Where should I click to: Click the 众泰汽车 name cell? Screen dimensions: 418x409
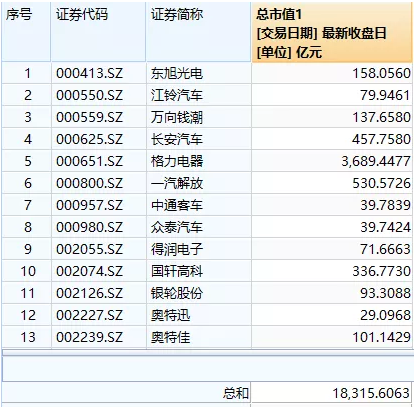(199, 227)
